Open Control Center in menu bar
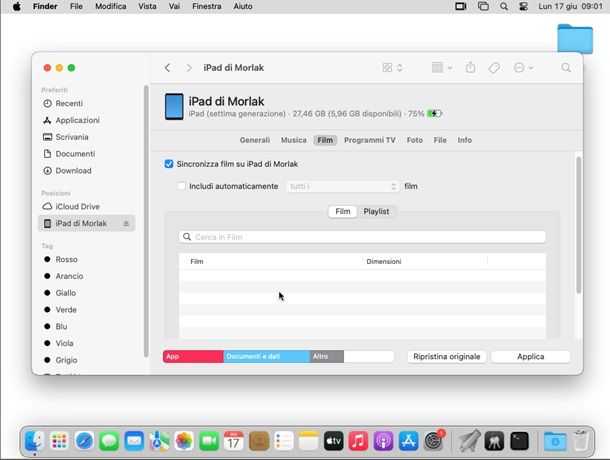Viewport: 610px width, 460px height. (x=524, y=6)
